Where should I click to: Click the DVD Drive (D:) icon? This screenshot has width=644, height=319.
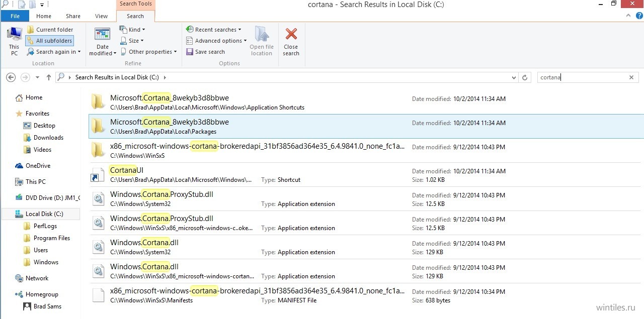coord(19,198)
